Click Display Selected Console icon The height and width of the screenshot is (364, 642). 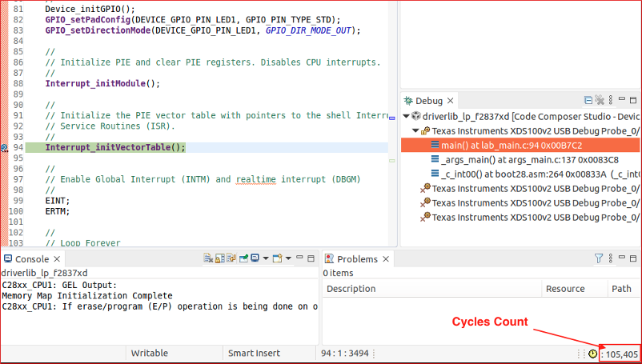click(x=255, y=258)
